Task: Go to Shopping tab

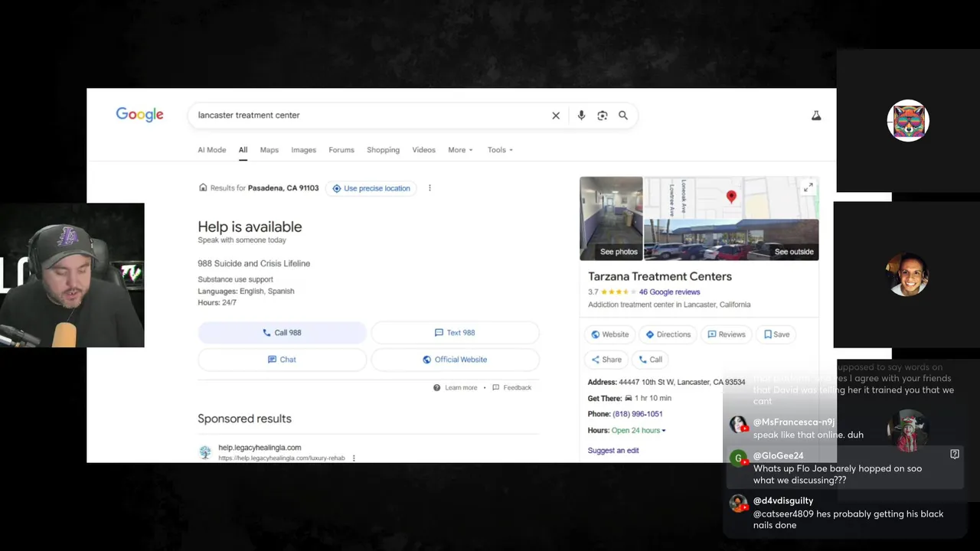Action: click(x=383, y=150)
